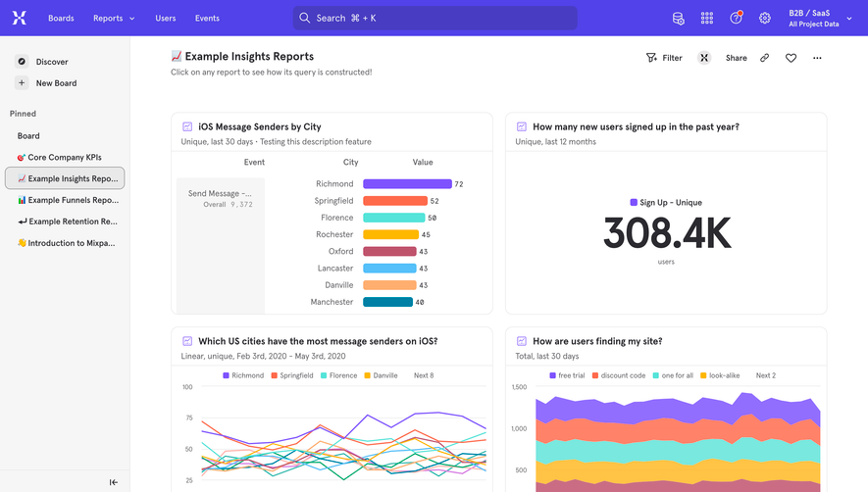Open the apps grid icon
The image size is (868, 492).
tap(707, 19)
